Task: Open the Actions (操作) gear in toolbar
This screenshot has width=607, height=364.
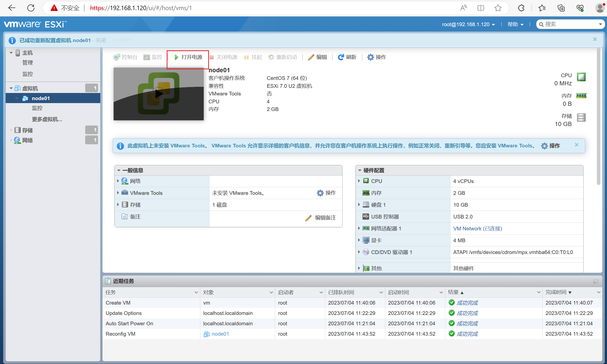Action: [377, 57]
